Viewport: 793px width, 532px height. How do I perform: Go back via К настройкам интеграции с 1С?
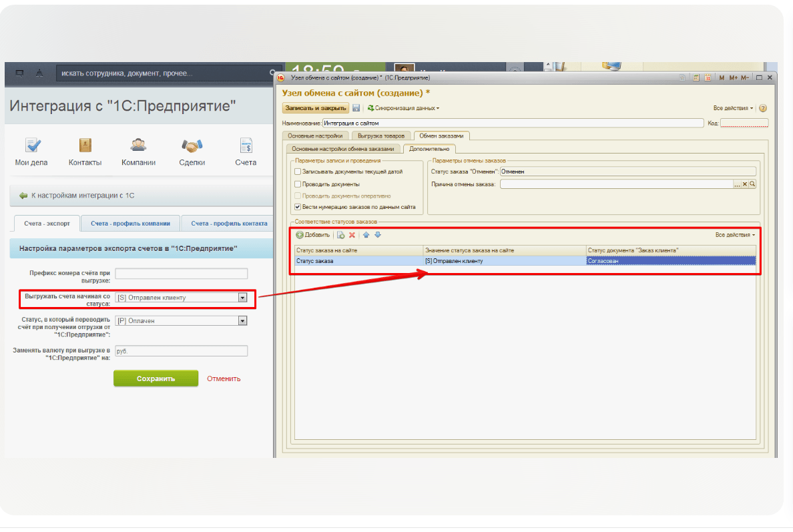[x=77, y=196]
